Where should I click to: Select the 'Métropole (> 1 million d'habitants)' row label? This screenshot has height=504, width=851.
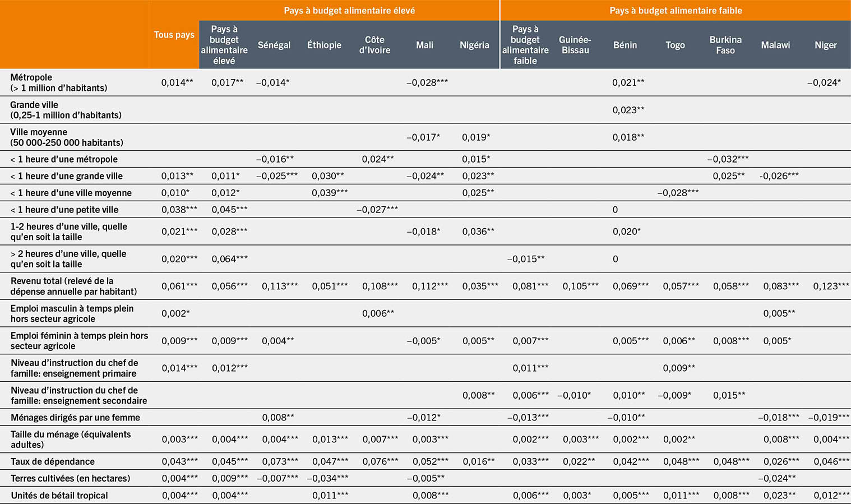pos(58,82)
